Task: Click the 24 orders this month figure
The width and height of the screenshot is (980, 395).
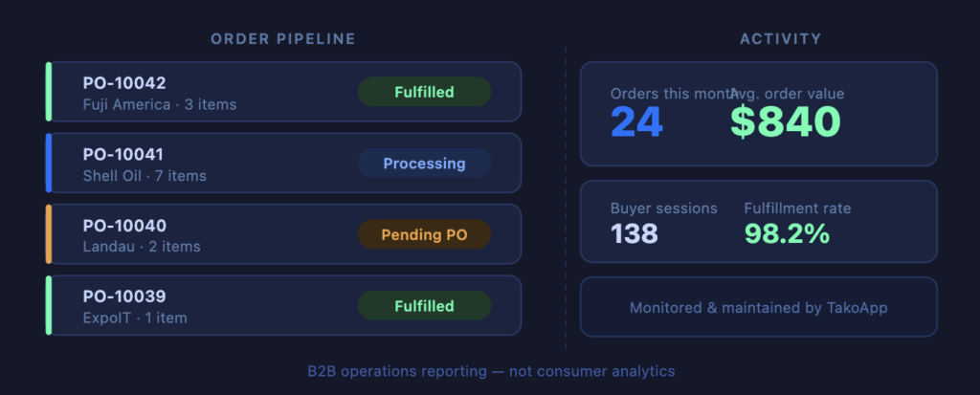Action: click(636, 122)
